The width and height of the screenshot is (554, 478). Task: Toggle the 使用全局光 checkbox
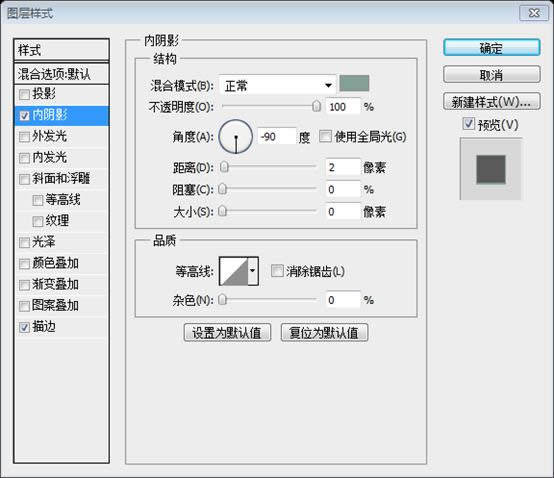[325, 136]
